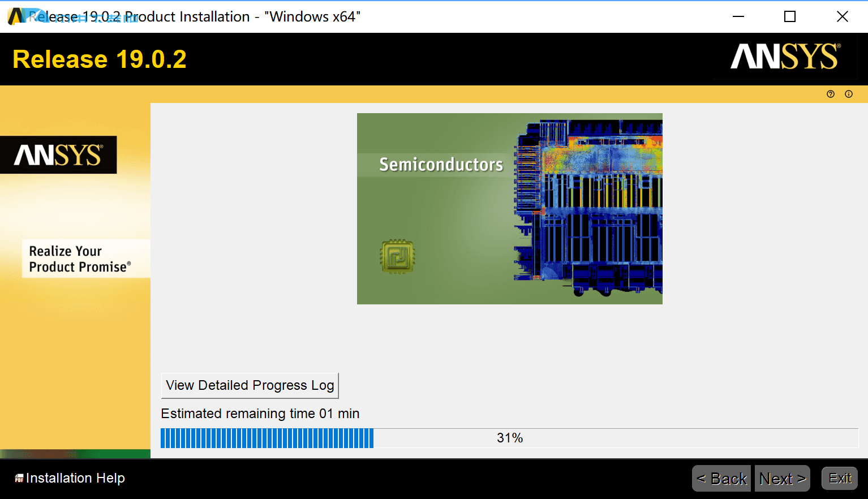Click the ANSYS title bar application icon
868x499 pixels.
pos(16,16)
